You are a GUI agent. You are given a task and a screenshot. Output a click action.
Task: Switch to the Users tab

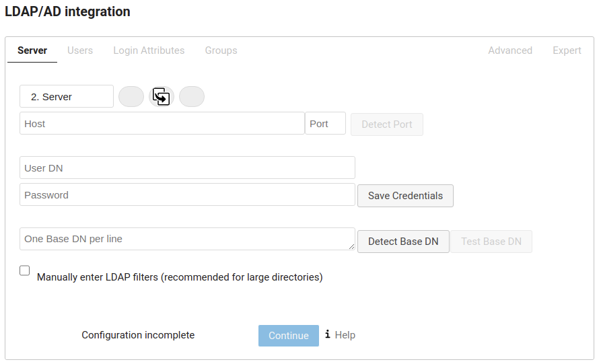point(80,50)
